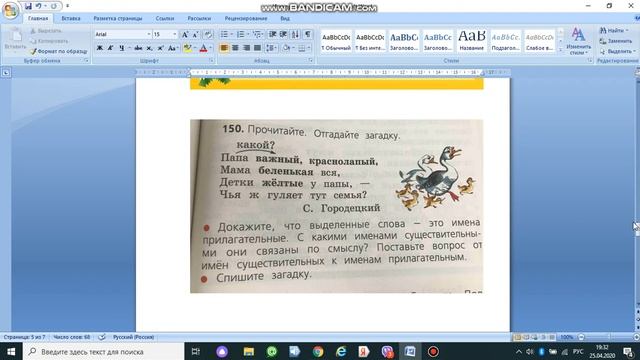This screenshot has height=360, width=640.
Task: Click Заменить in editing group
Action: point(616,41)
